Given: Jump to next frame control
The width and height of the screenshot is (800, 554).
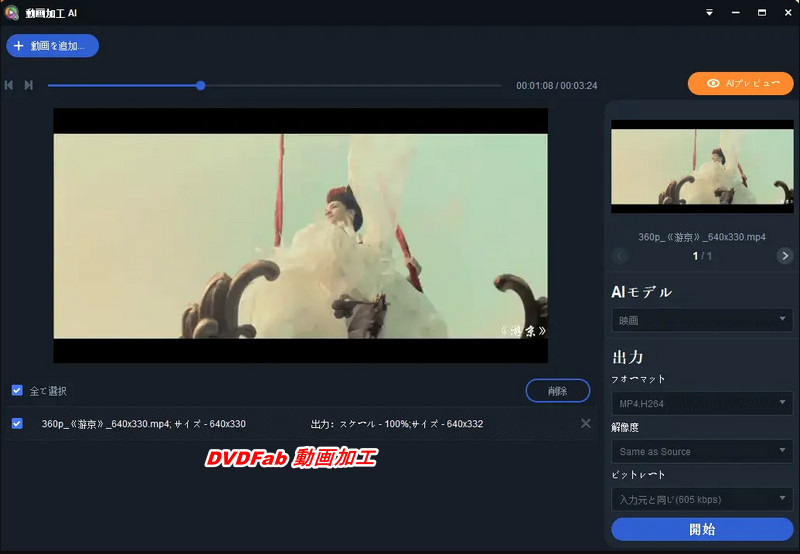Looking at the screenshot, I should (x=29, y=85).
